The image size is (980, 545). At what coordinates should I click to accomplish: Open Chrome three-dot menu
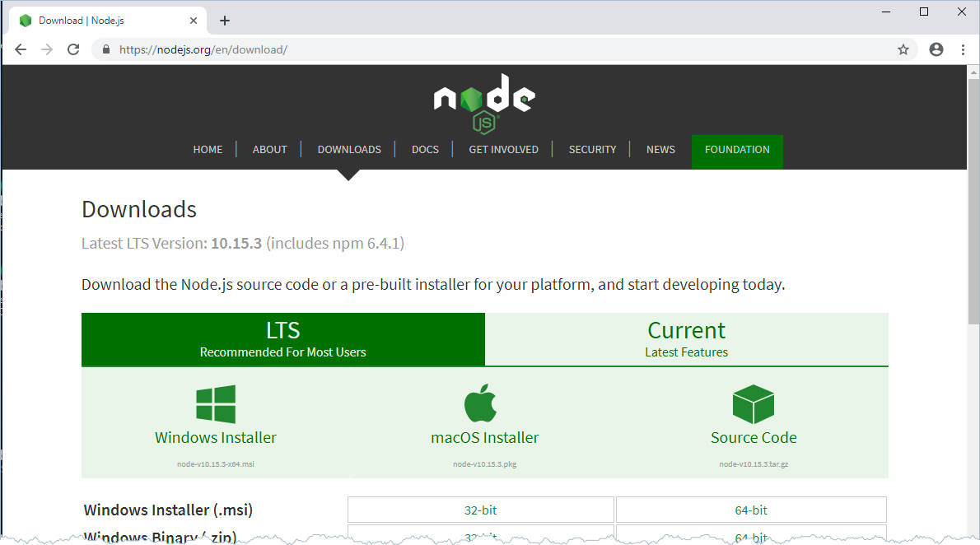963,49
